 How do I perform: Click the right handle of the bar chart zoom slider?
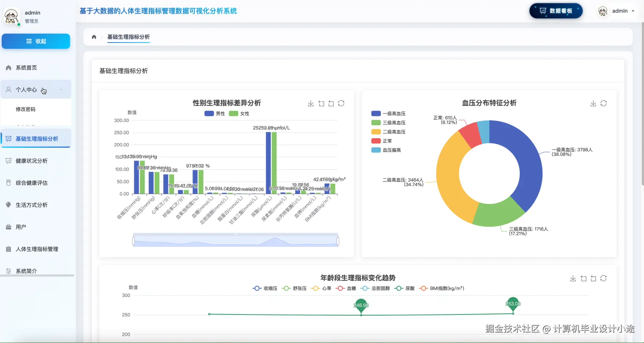338,241
